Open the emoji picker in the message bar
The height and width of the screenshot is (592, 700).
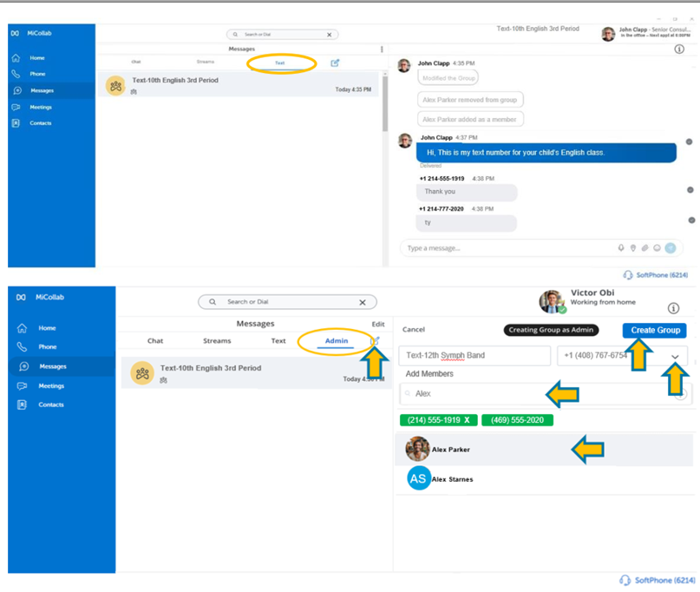pyautogui.click(x=657, y=247)
